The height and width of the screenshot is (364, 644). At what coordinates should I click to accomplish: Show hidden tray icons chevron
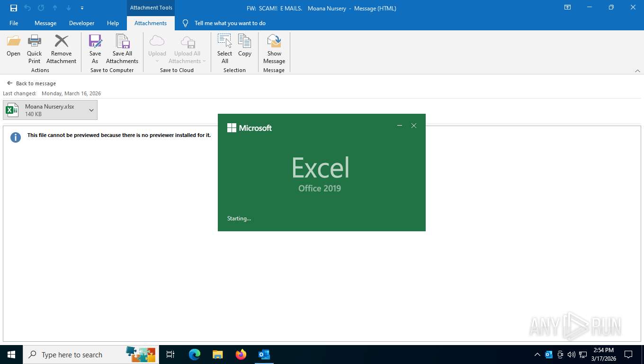click(x=537, y=355)
